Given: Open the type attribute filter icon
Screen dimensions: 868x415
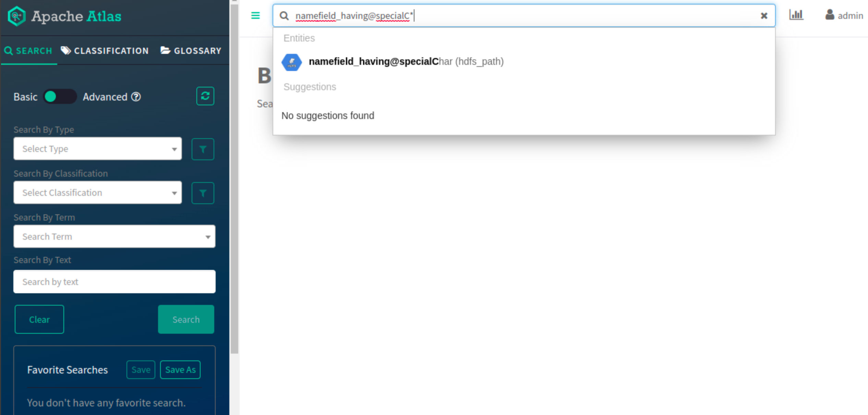Looking at the screenshot, I should pyautogui.click(x=203, y=149).
